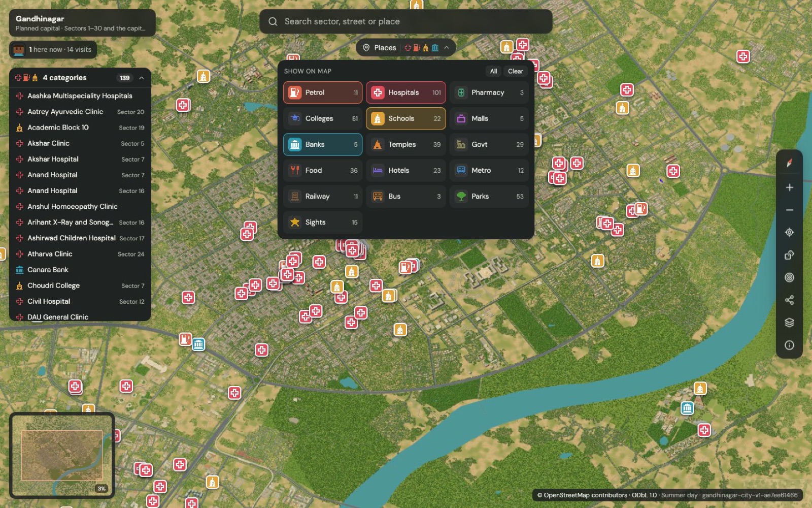812x508 pixels.
Task: Toggle the Schools category off
Action: pyautogui.click(x=406, y=118)
